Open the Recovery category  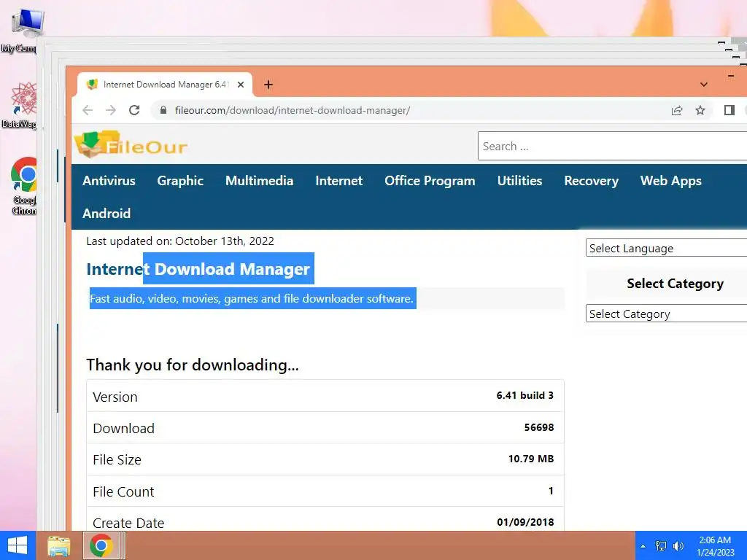click(x=591, y=181)
